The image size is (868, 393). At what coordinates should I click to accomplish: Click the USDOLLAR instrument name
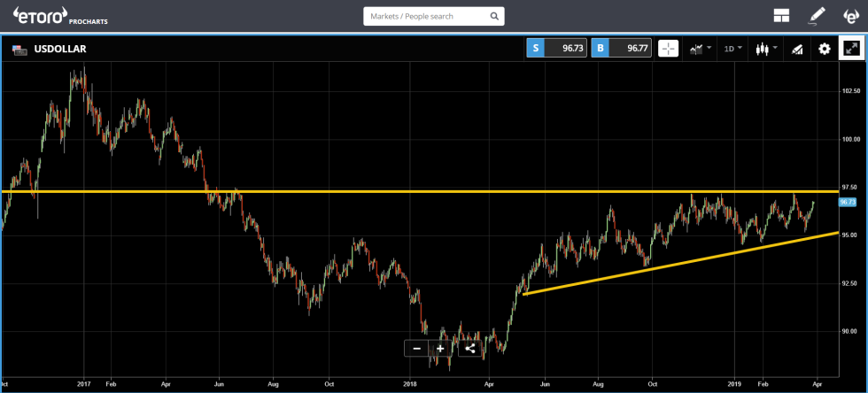[x=61, y=49]
